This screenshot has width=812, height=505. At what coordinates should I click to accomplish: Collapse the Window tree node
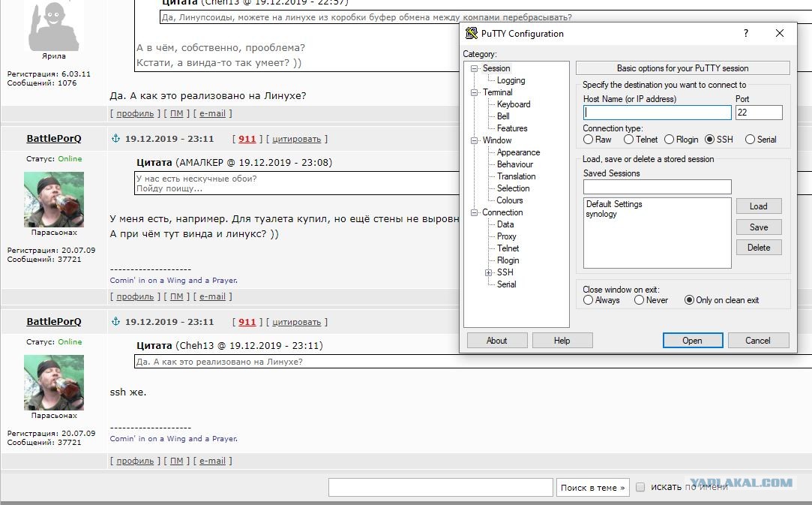pyautogui.click(x=474, y=140)
